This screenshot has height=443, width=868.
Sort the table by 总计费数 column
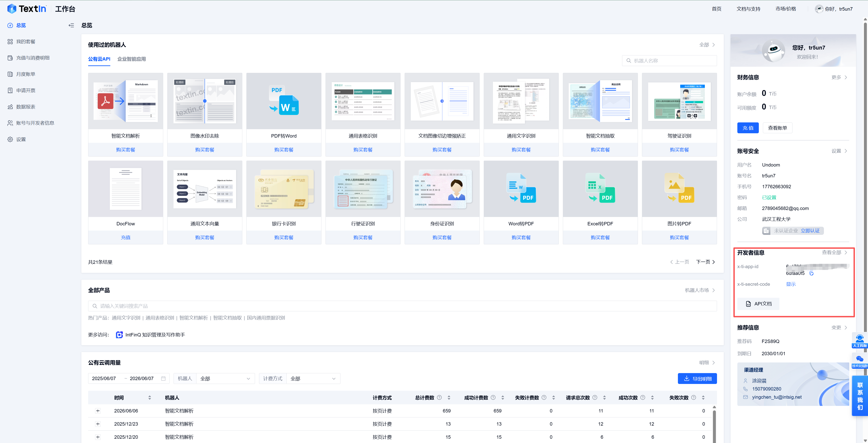449,398
